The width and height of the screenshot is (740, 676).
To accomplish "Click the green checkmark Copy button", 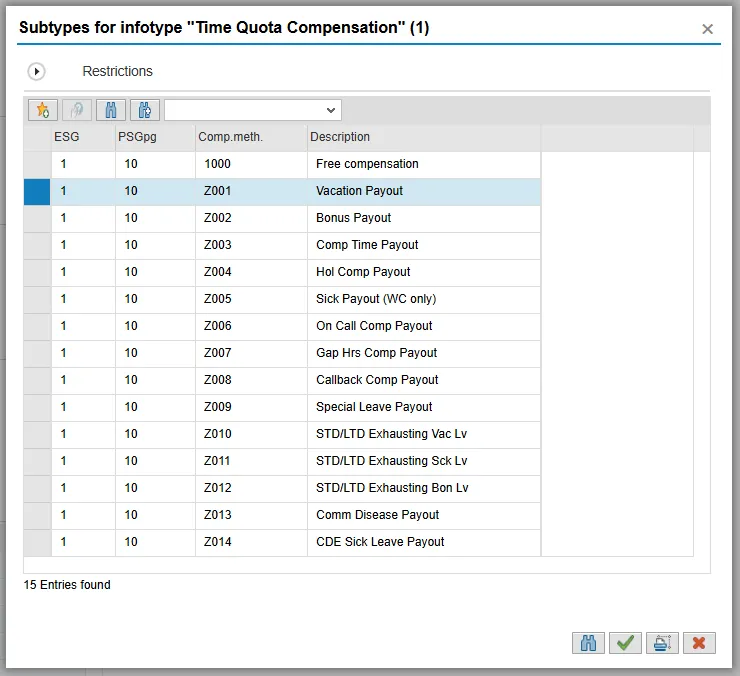I will [626, 643].
